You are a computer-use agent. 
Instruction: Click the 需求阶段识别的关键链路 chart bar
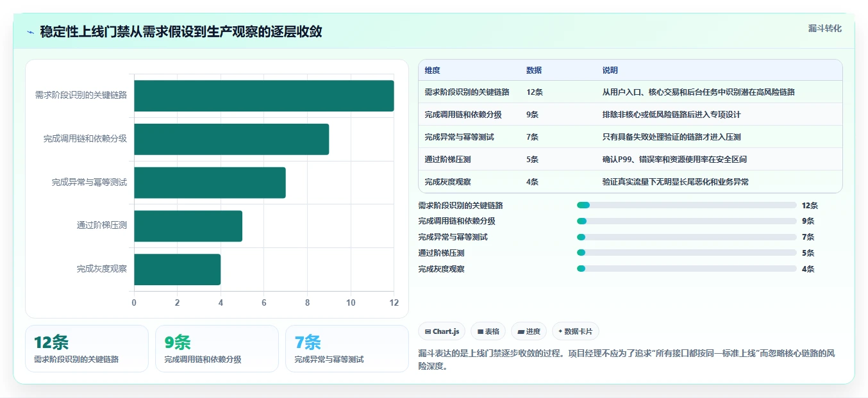pyautogui.click(x=264, y=96)
